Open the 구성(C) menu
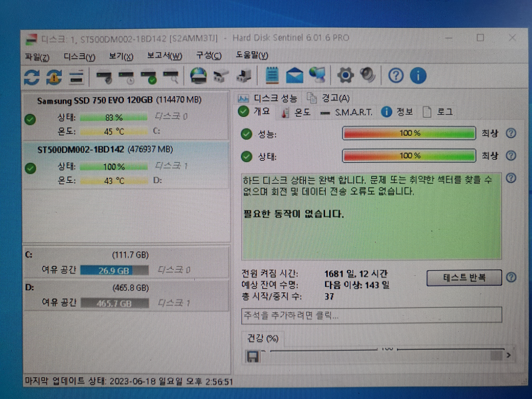 pos(209,56)
